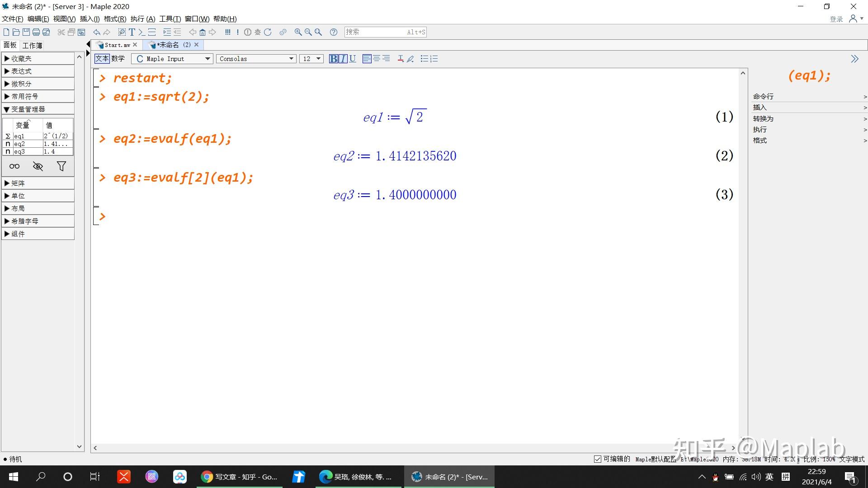Screen dimensions: 868x488
Task: Toggle italic formatting button
Action: click(x=343, y=59)
